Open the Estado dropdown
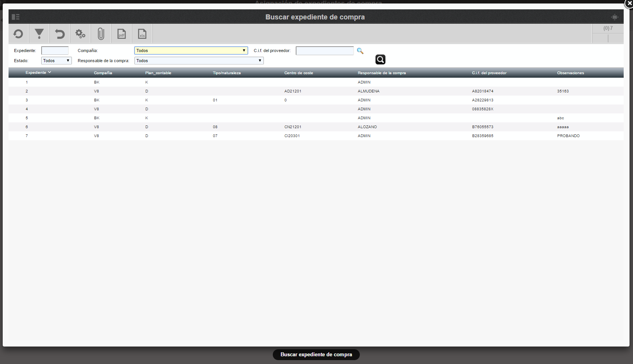633x364 pixels. pos(56,61)
